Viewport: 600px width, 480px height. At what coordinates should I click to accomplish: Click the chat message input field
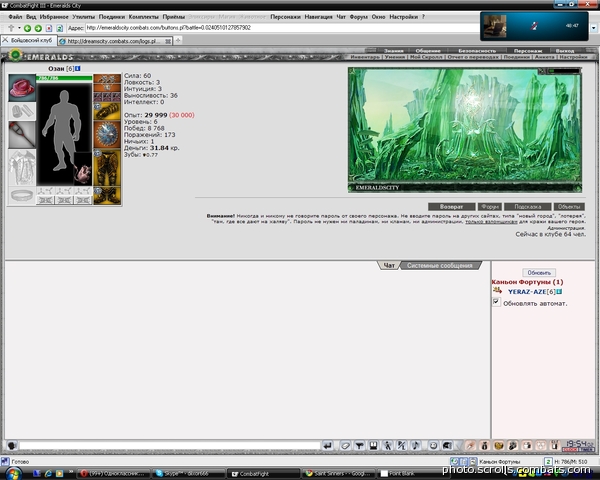[170, 446]
